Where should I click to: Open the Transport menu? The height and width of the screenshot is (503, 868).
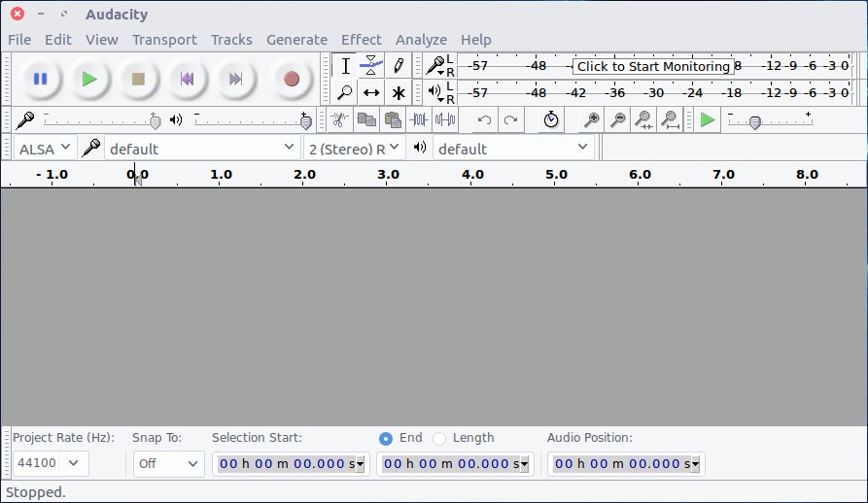(164, 40)
